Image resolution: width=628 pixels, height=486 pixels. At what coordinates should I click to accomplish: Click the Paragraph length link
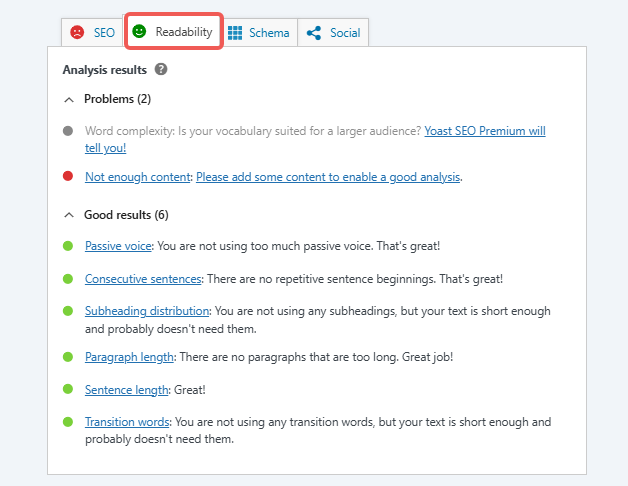pos(130,356)
